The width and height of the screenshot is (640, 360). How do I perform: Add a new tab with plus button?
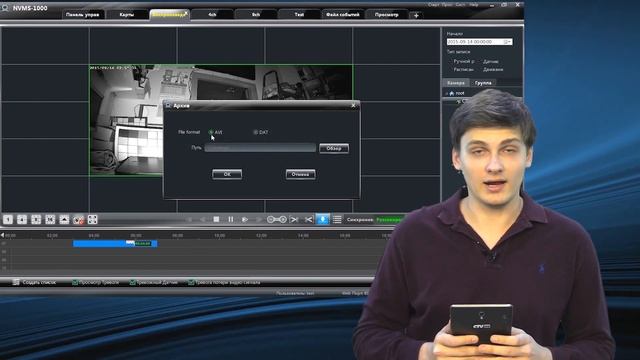pyautogui.click(x=416, y=16)
